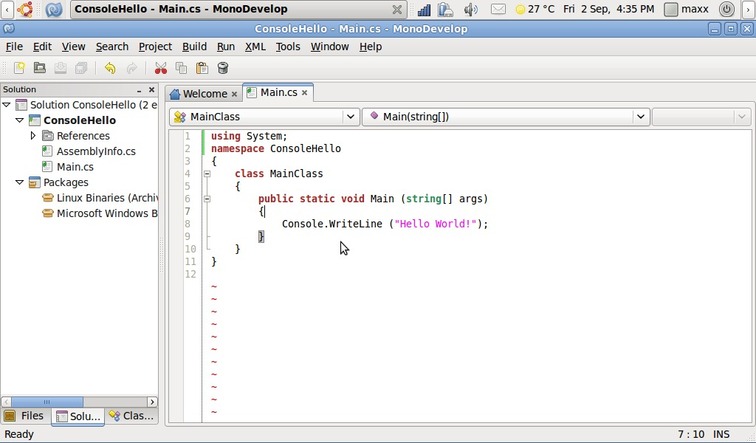Switch to the Solution pad tab
The width and height of the screenshot is (756, 443).
click(x=78, y=416)
